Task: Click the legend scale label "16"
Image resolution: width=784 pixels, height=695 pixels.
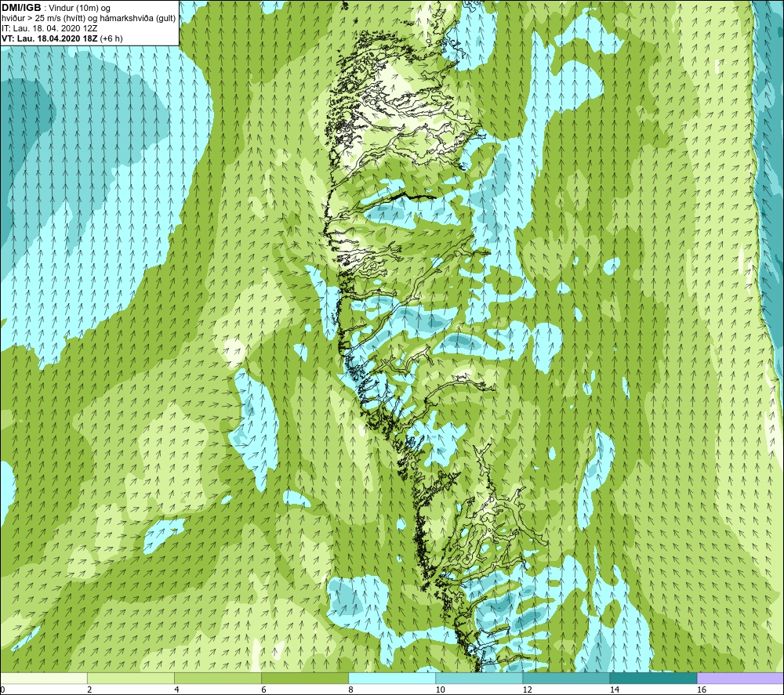Action: tap(702, 690)
